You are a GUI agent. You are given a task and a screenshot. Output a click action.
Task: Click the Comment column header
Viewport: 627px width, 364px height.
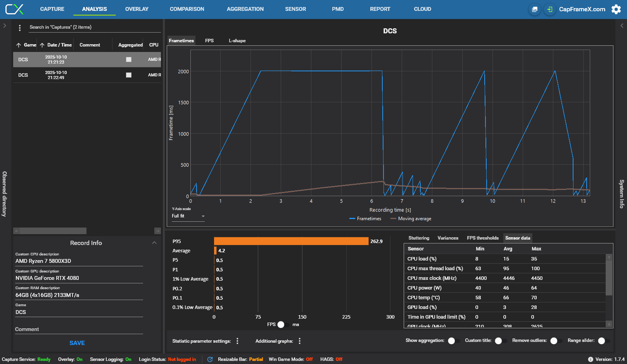click(90, 45)
